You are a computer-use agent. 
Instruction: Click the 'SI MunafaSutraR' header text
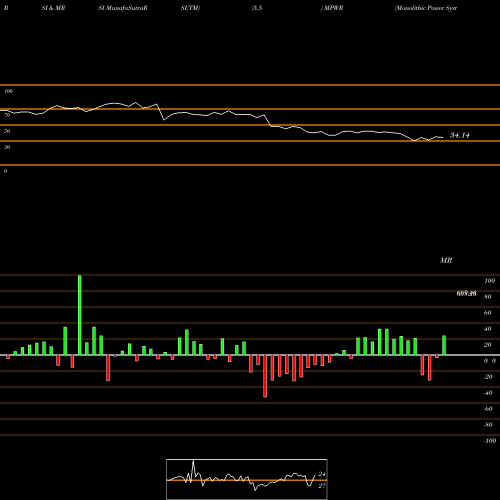123,8
